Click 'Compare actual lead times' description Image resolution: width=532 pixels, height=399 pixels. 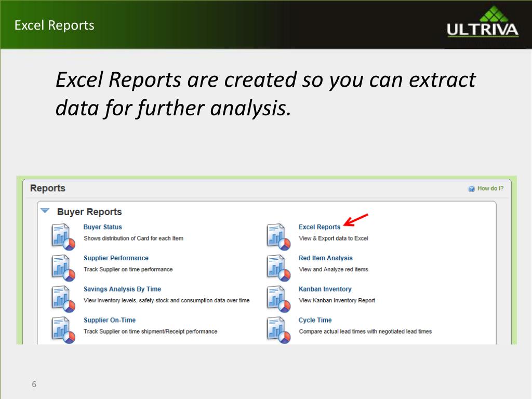point(365,331)
